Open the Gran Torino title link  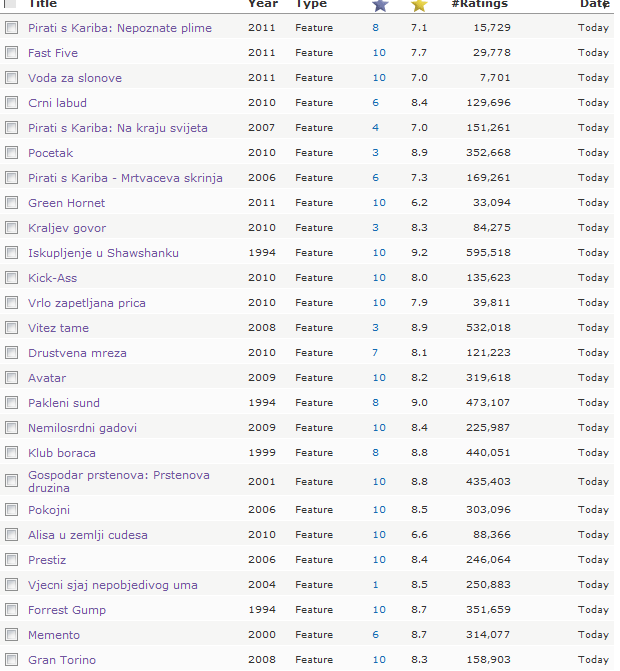click(62, 660)
